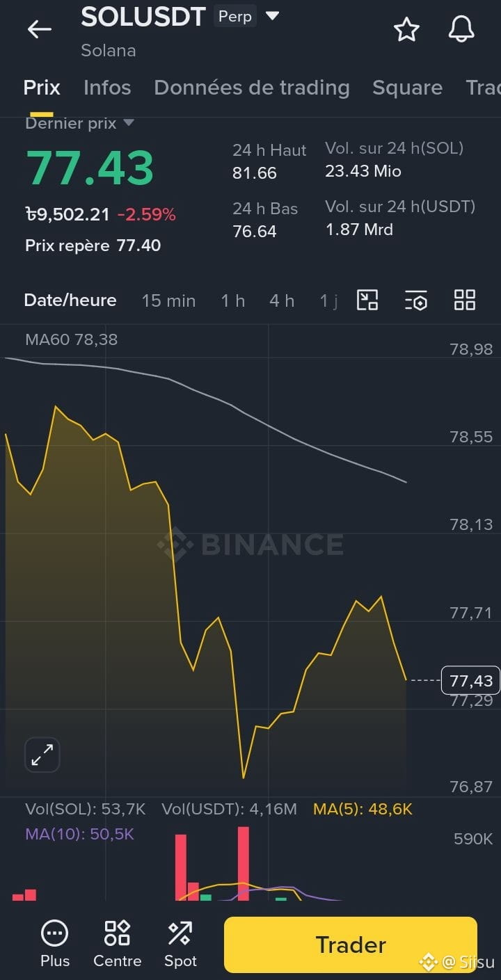
Task: Open price alerts with the bell icon
Action: click(461, 29)
